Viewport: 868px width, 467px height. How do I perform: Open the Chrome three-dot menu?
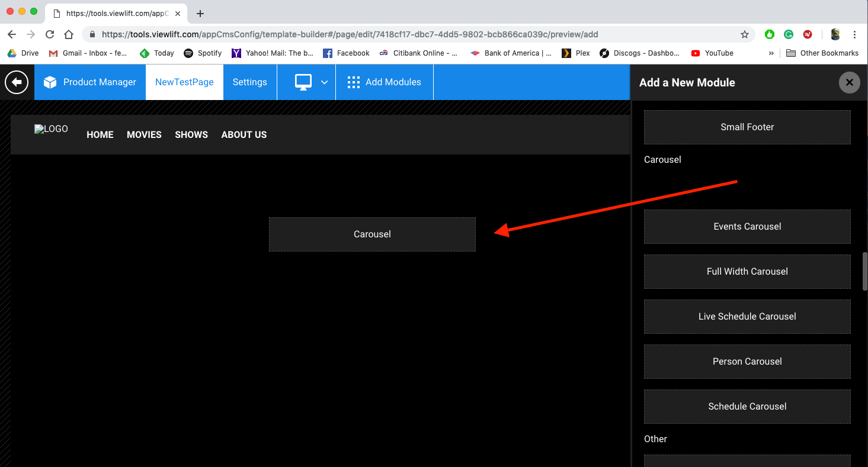pyautogui.click(x=854, y=34)
